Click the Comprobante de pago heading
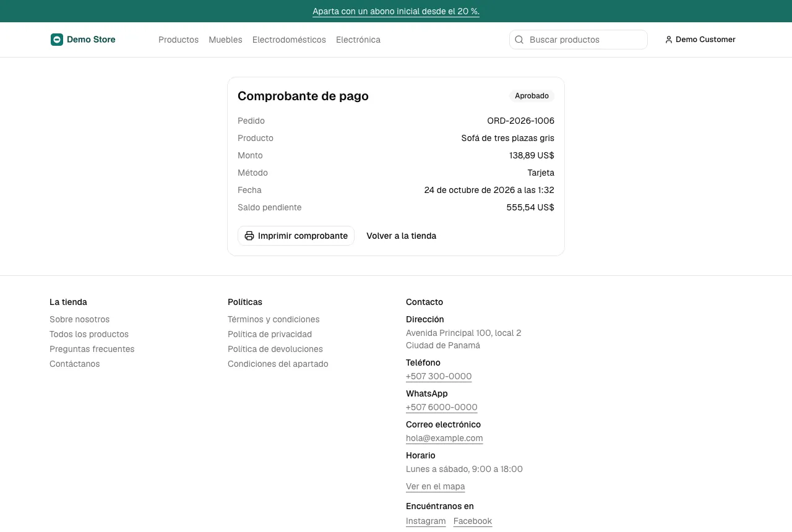The image size is (792, 532). tap(303, 96)
